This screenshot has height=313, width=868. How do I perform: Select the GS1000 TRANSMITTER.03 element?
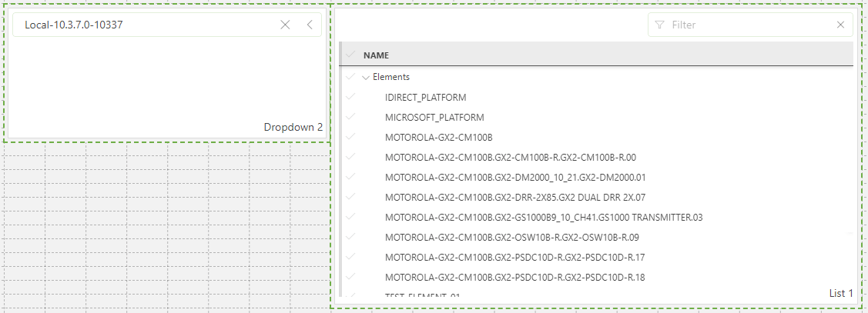pos(544,218)
